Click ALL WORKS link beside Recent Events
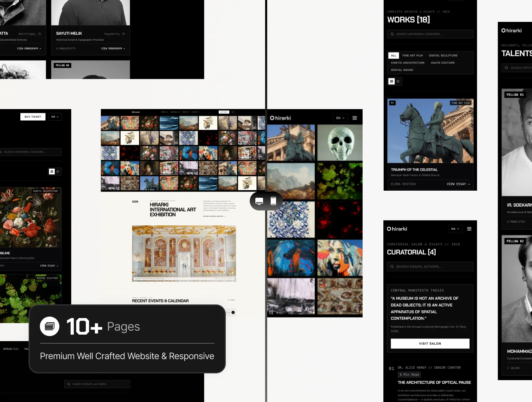The image size is (532, 402). 232,300
